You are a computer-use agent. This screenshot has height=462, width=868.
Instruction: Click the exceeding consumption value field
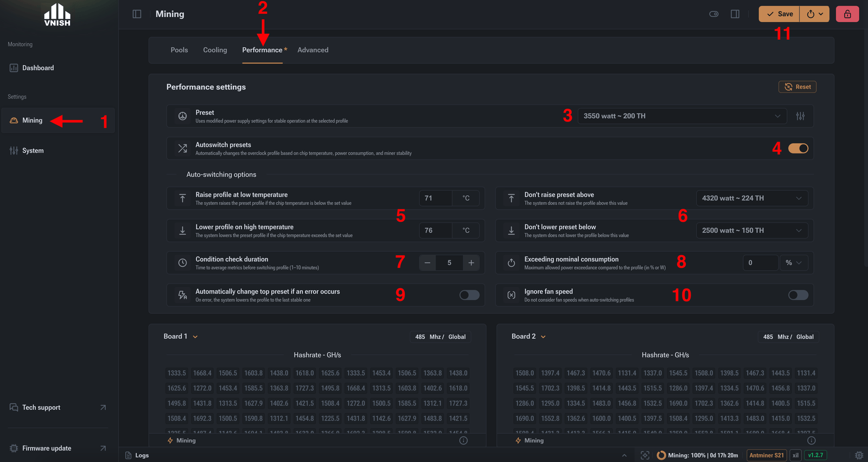coord(761,262)
